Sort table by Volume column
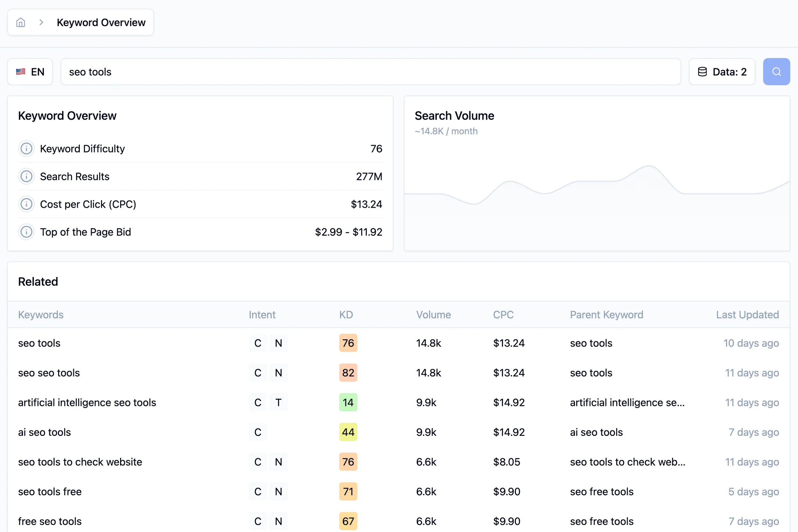798x532 pixels. click(x=433, y=315)
